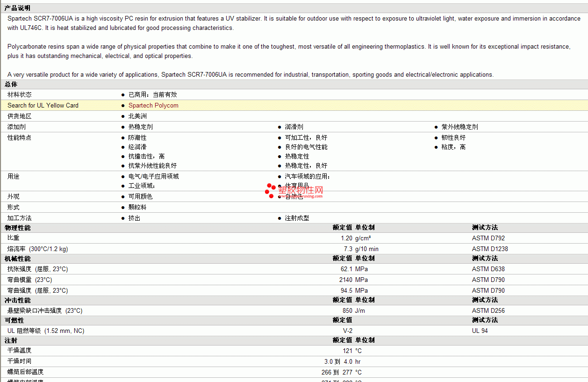588x382 pixels.
Task: Click the 粘度，高 feature entry
Action: point(454,147)
